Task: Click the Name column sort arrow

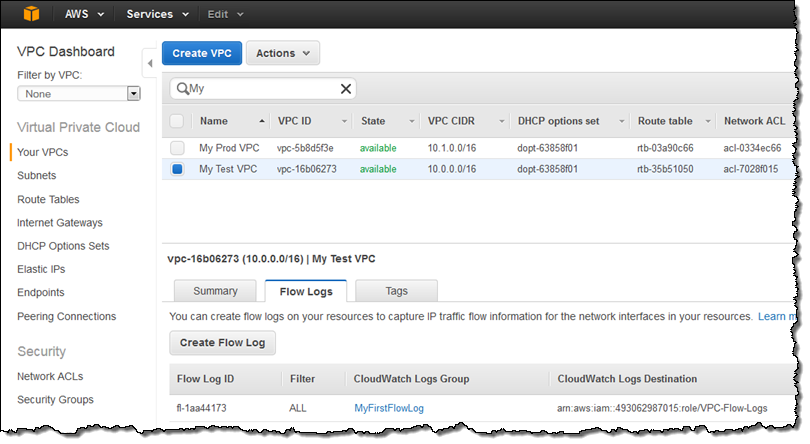Action: [262, 121]
